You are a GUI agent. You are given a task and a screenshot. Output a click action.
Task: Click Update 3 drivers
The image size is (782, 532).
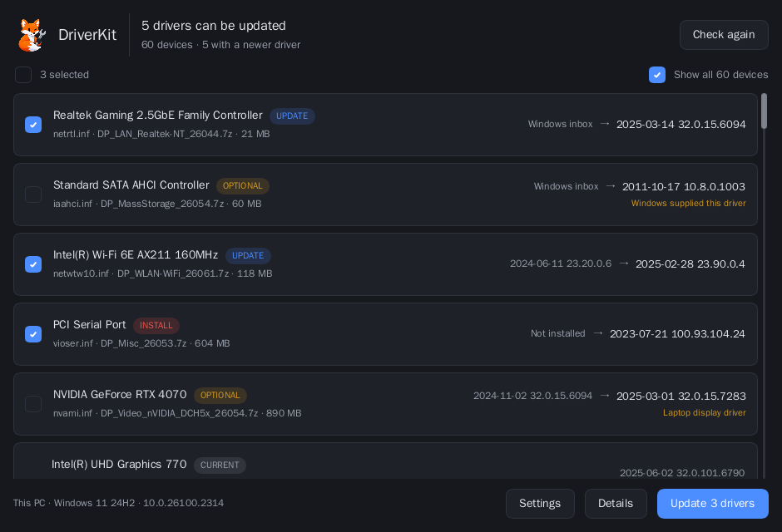click(x=712, y=504)
